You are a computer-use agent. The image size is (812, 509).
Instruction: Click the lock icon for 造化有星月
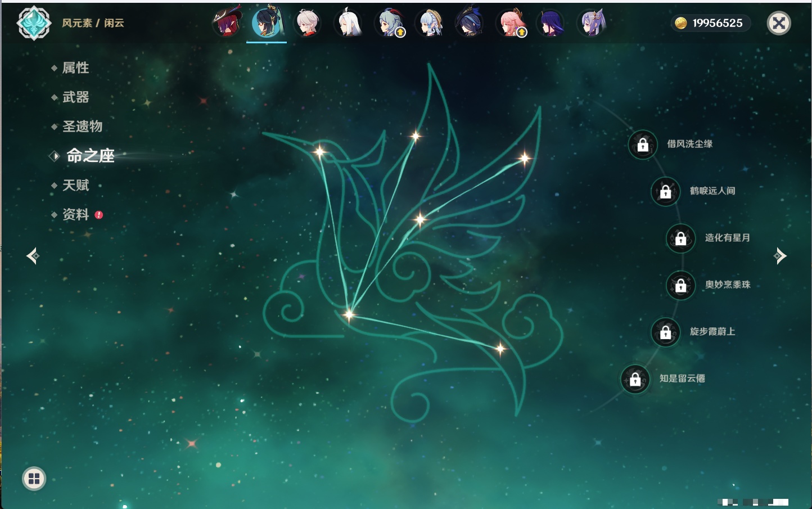pos(681,238)
